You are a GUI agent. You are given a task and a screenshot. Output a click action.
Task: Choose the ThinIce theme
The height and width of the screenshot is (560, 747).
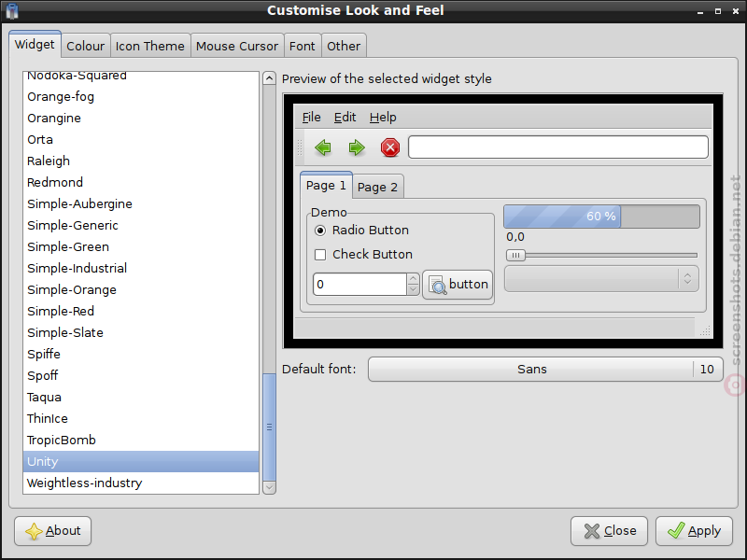[x=141, y=418]
